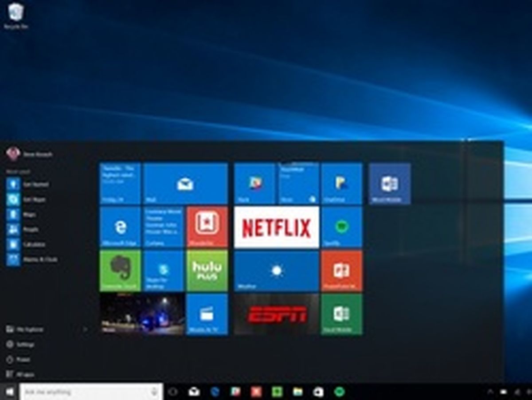Screen dimensions: 532x400
Task: Open the Hulu Plus tile
Action: pos(207,270)
